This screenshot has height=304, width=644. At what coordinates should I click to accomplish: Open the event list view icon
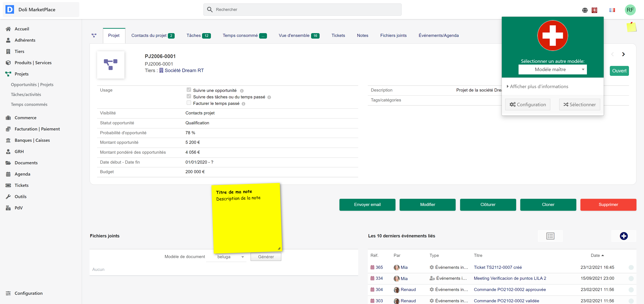click(550, 236)
